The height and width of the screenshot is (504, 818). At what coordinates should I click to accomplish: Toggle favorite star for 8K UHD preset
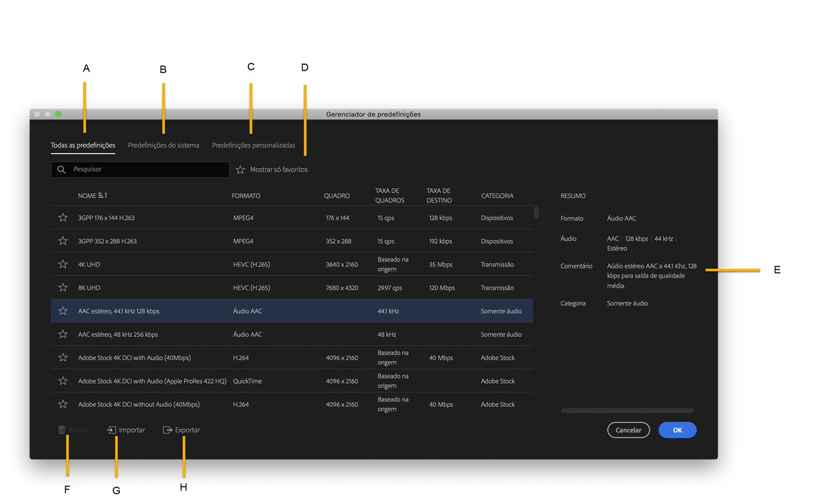63,288
